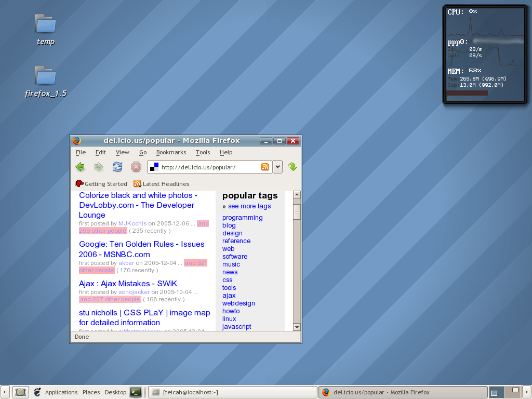532x399 pixels.
Task: Visit user akbar's page
Action: click(x=126, y=263)
